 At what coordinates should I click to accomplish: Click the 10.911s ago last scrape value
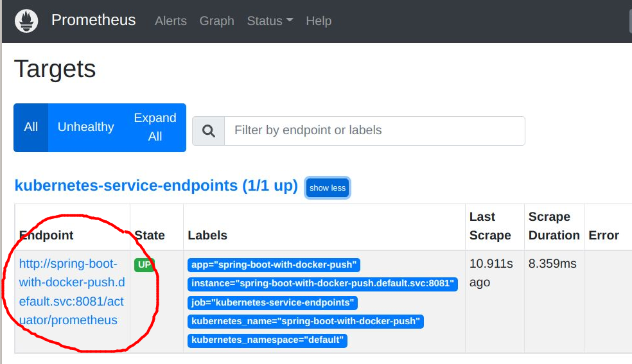491,273
